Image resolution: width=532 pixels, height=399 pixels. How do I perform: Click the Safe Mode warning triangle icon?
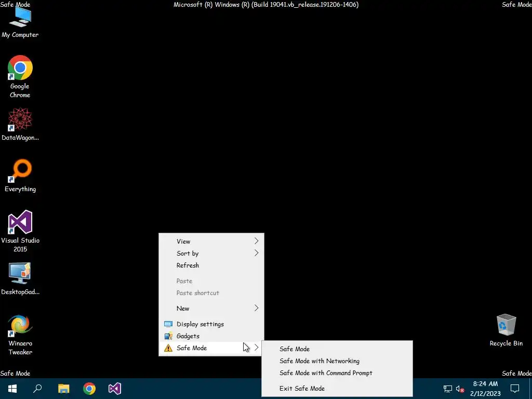168,348
